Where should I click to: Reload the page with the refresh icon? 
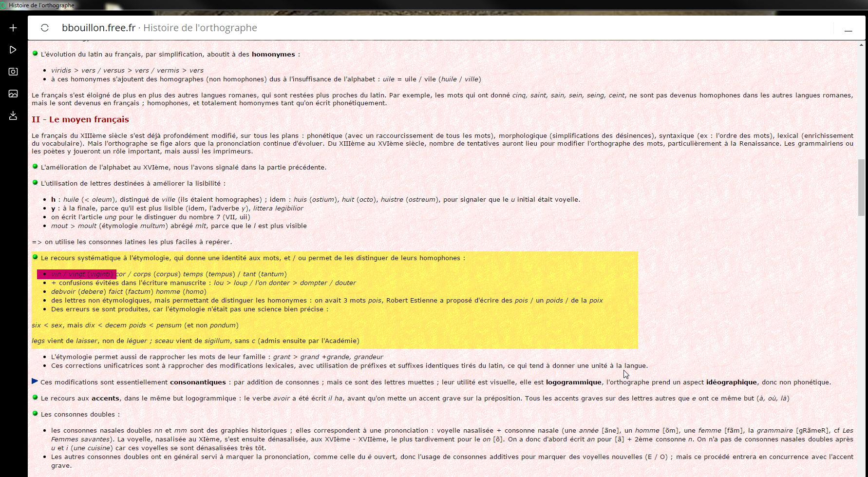45,28
